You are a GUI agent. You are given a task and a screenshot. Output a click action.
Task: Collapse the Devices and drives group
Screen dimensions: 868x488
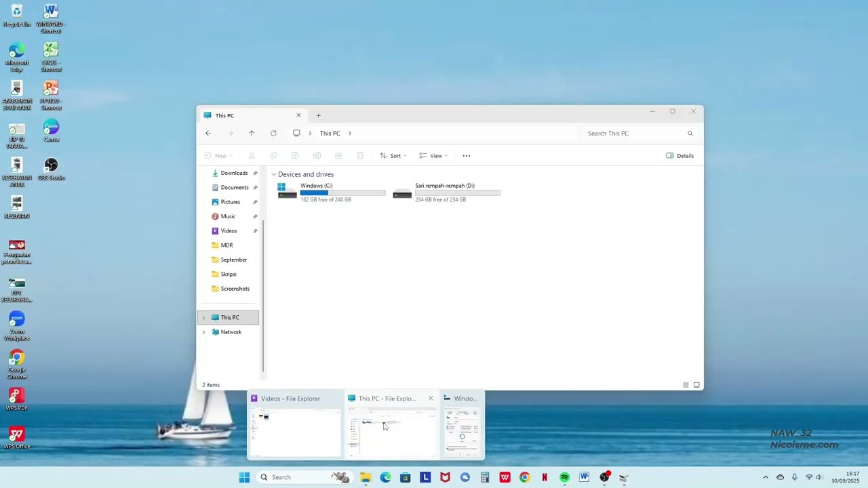[x=273, y=174]
